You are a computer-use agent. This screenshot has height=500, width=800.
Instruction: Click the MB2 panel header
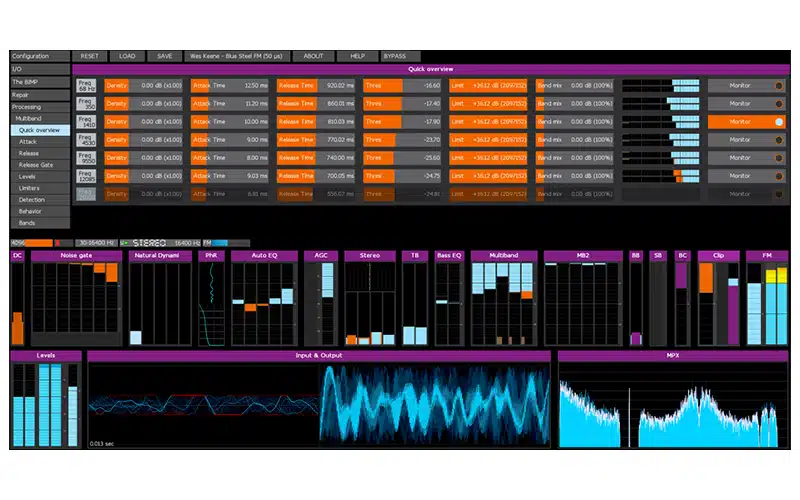pos(583,256)
